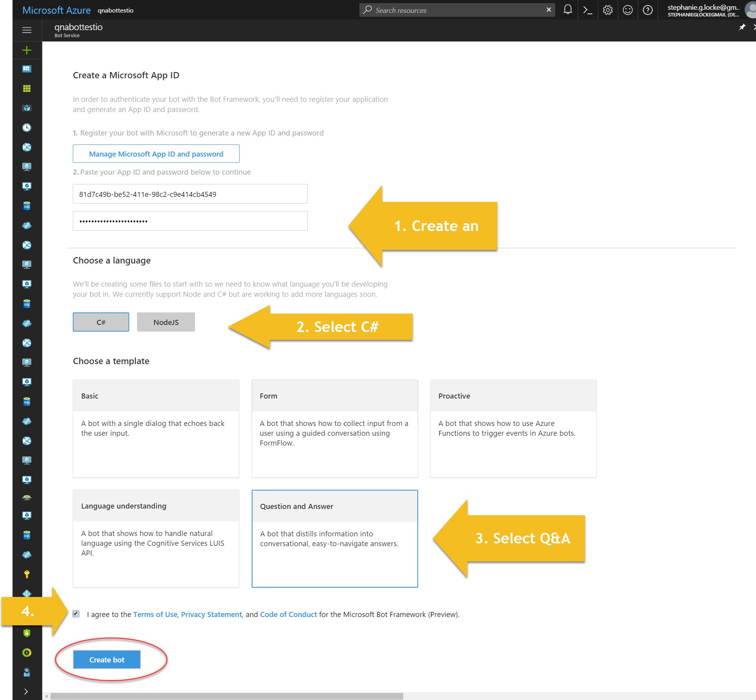Expand more services with the sidebar chevron
The image size is (756, 700).
[26, 691]
